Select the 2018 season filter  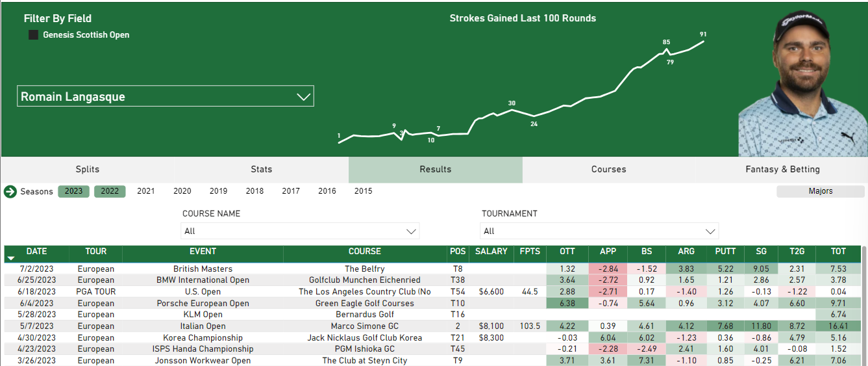coord(255,192)
